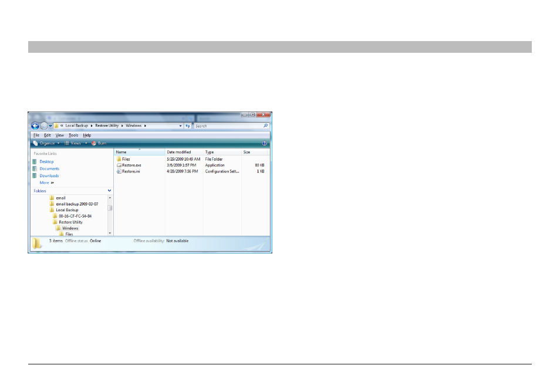Click the large folder icon in details pane
Viewport: 560px width, 392px height.
click(x=37, y=243)
